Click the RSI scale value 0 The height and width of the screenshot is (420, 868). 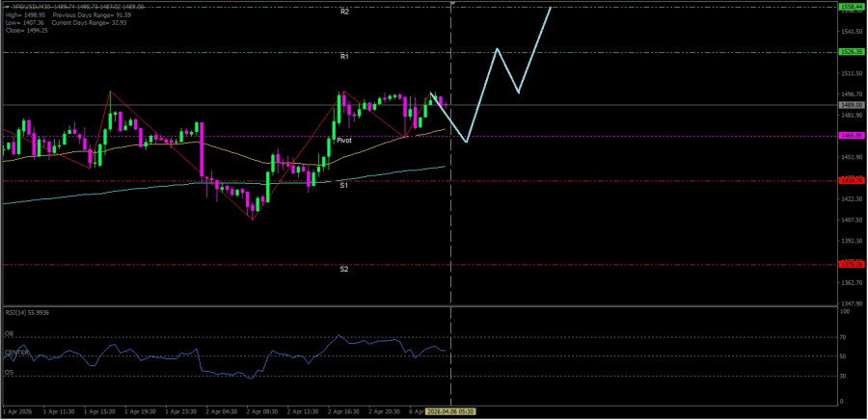842,402
